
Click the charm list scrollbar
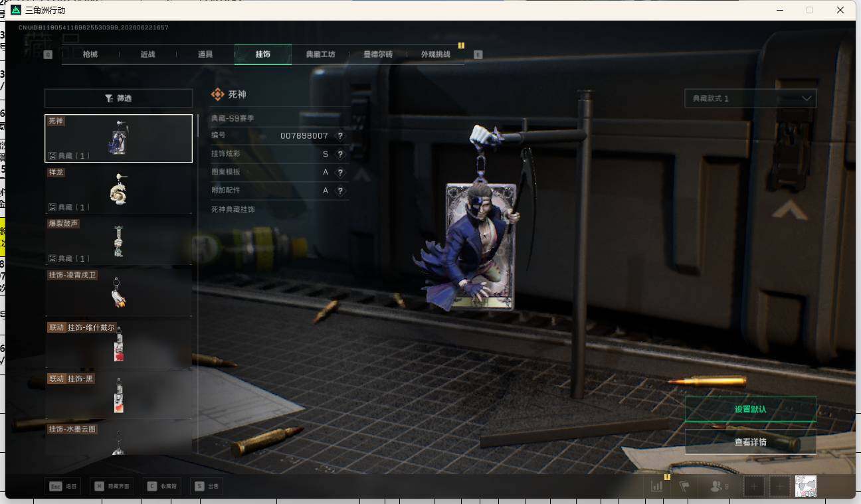(x=197, y=125)
